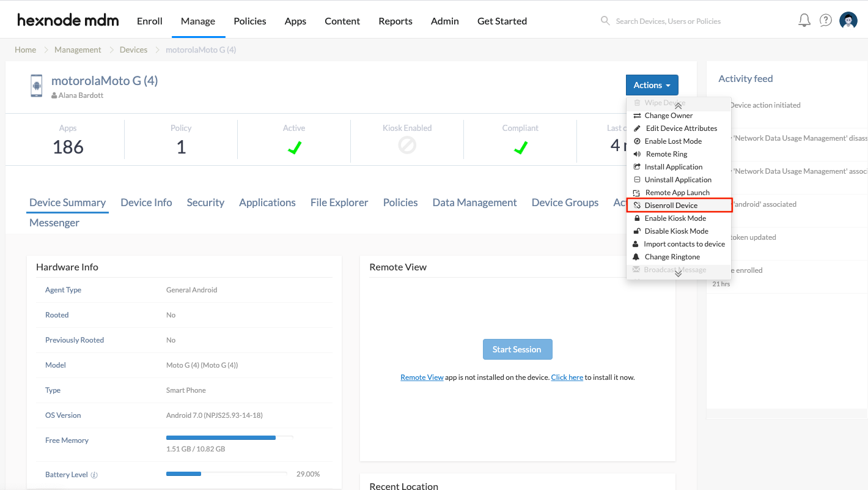Click the Model value Moto G (4)
The width and height of the screenshot is (868, 490).
coord(202,365)
